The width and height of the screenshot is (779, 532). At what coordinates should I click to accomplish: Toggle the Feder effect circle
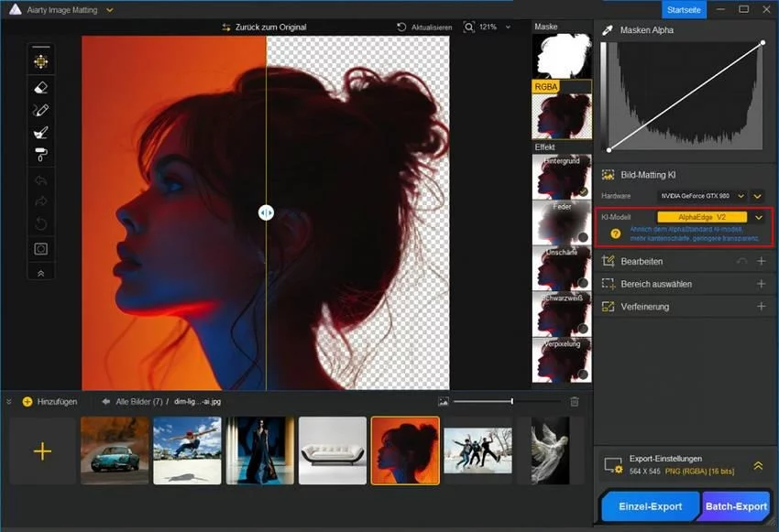[583, 237]
